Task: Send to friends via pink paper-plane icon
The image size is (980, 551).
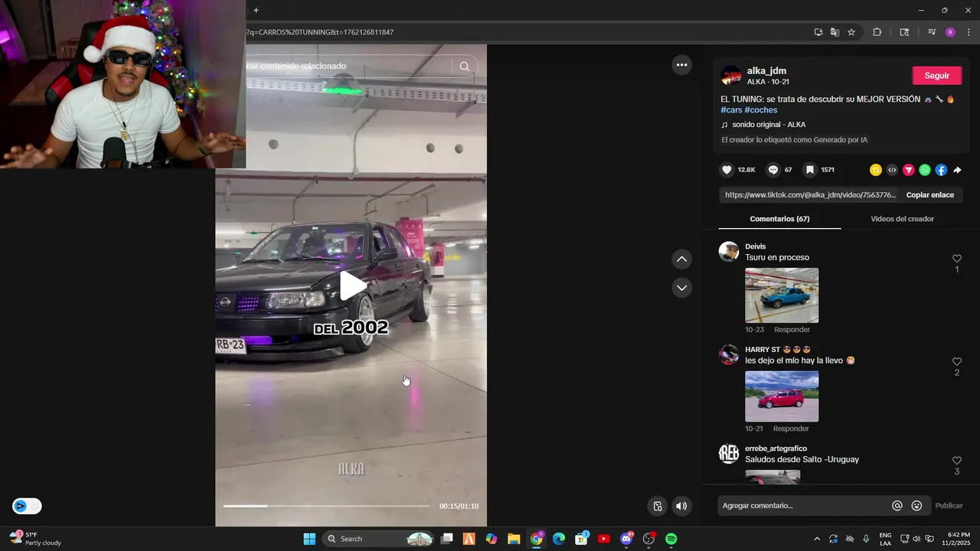Action: tap(909, 170)
